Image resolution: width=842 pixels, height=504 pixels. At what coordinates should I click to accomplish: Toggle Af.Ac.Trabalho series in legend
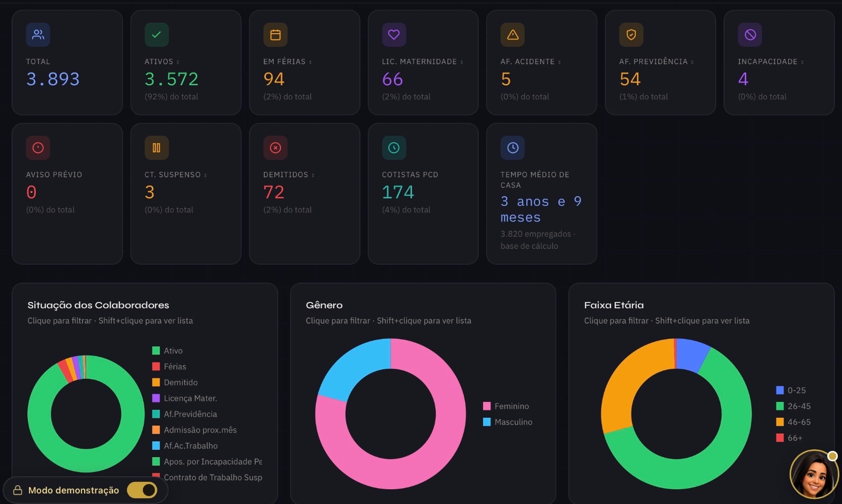click(185, 446)
